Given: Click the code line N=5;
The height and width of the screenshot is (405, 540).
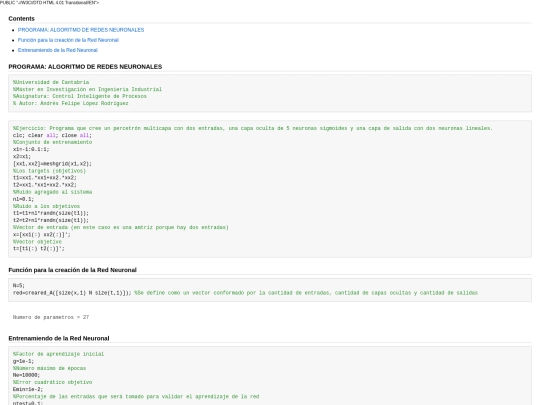Looking at the screenshot, I should click(19, 285).
